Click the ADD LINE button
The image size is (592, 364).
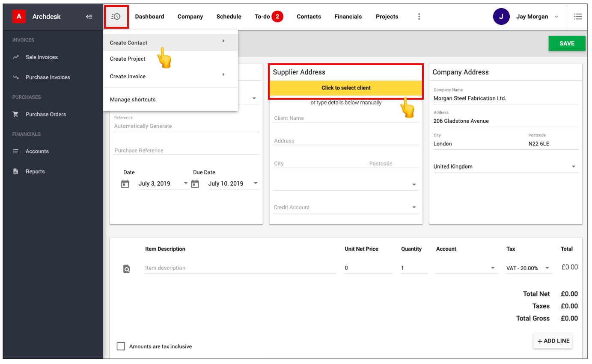click(x=553, y=341)
